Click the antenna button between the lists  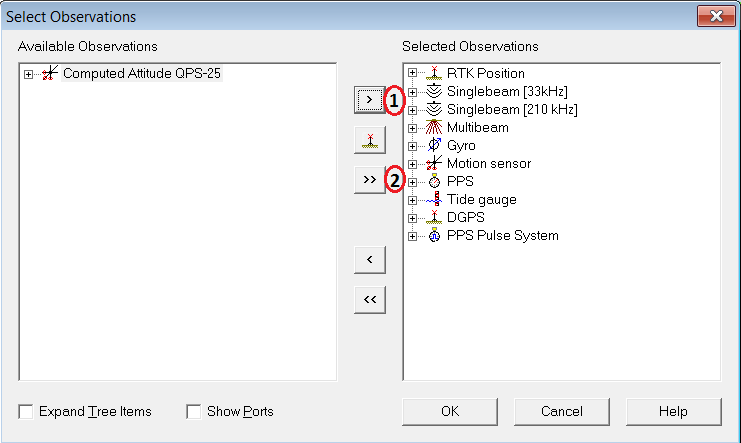370,141
